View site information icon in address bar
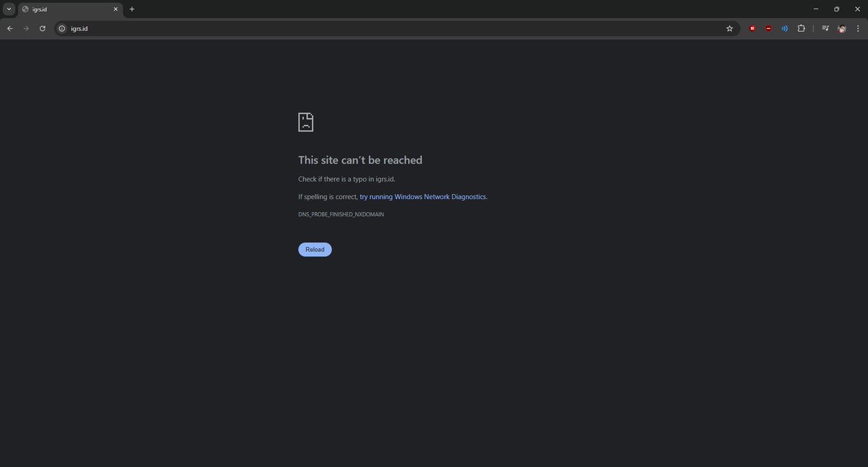This screenshot has width=868, height=467. click(62, 28)
